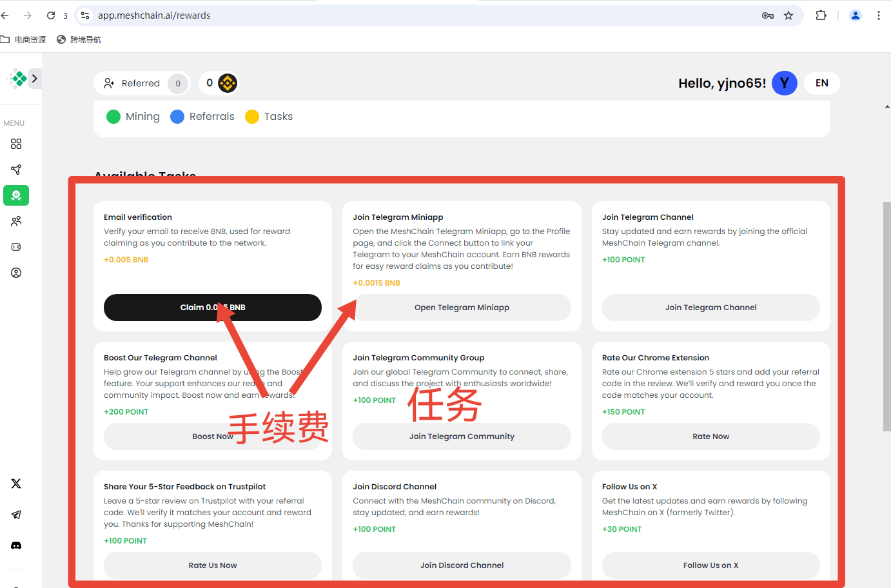Click the Referred person-plus icon
Viewport: 891px width, 588px height.
click(x=109, y=83)
